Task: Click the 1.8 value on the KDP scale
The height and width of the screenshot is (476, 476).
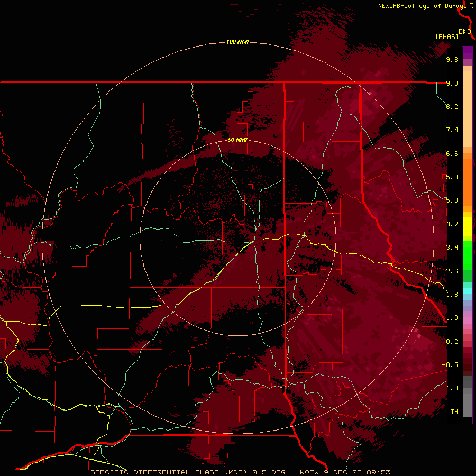Action: pyautogui.click(x=452, y=295)
